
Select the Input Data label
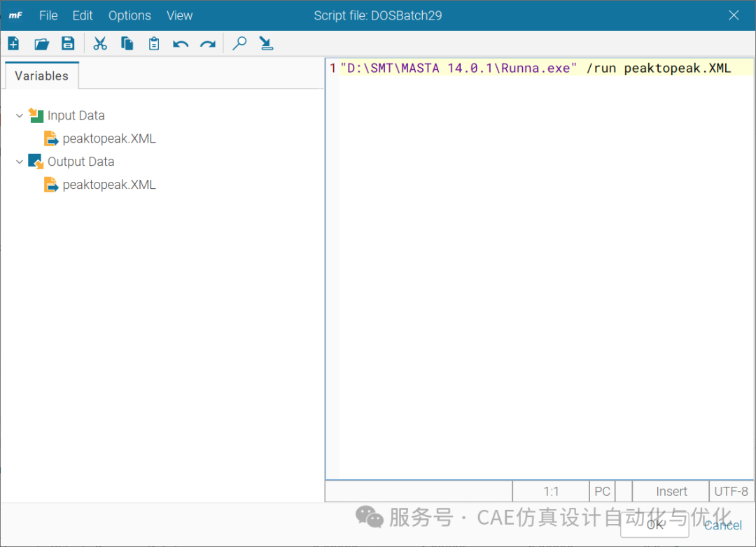pos(76,115)
